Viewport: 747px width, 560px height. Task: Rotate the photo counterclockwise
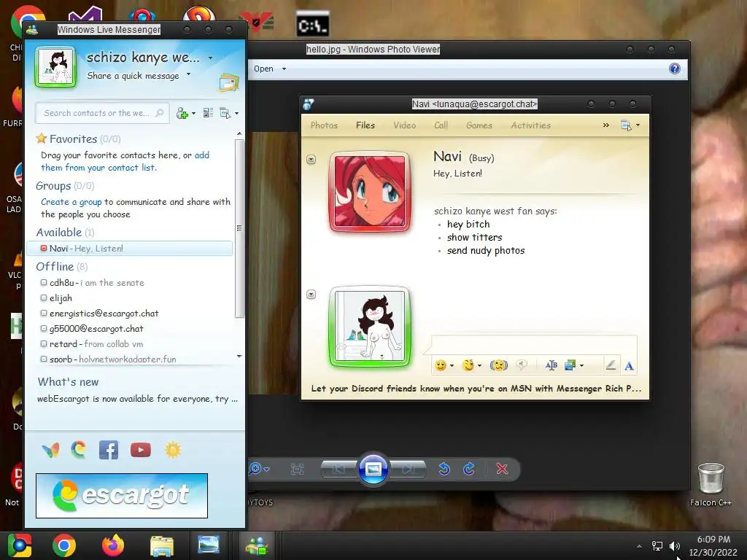click(x=444, y=469)
